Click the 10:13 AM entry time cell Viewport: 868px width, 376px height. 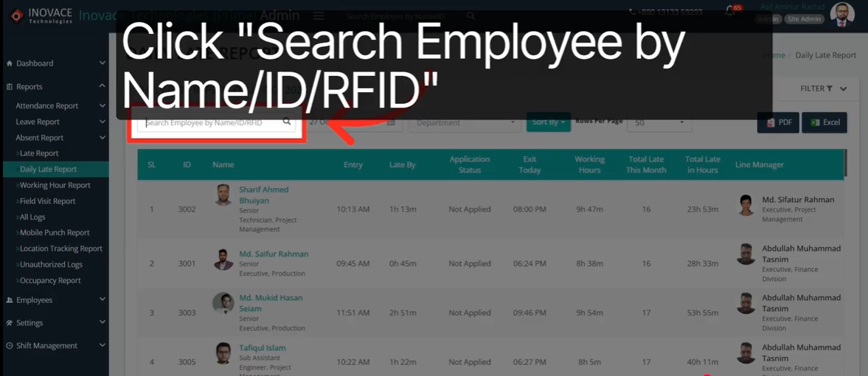[353, 209]
